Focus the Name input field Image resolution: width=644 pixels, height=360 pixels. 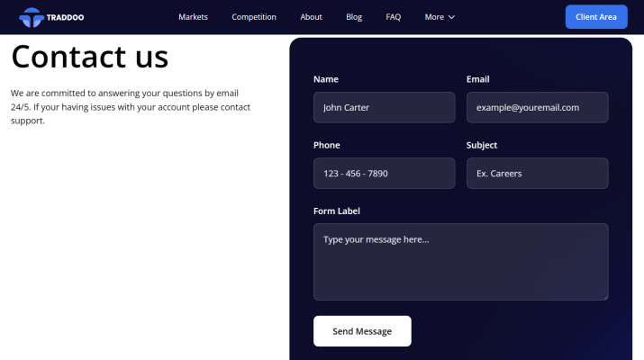(x=384, y=107)
